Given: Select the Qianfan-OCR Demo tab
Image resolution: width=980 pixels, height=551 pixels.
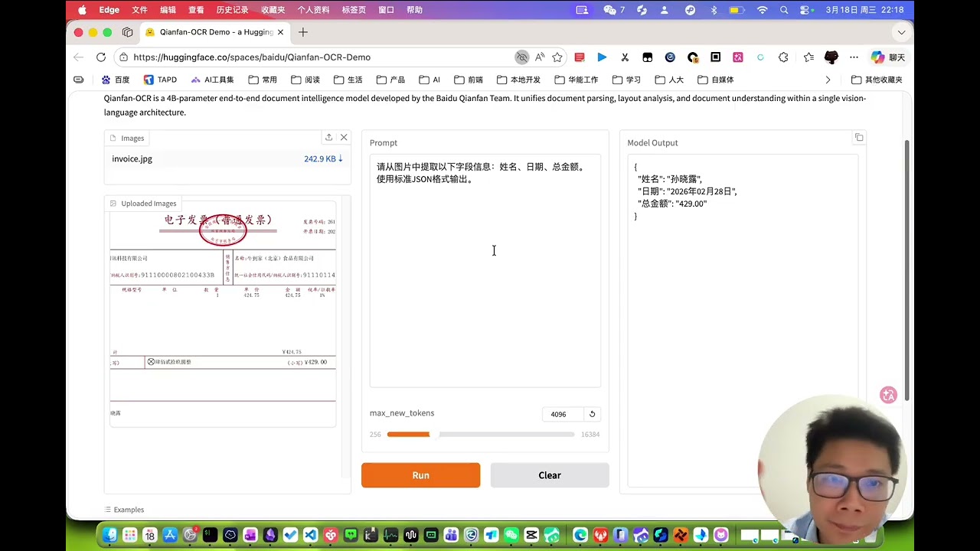Looking at the screenshot, I should point(214,32).
